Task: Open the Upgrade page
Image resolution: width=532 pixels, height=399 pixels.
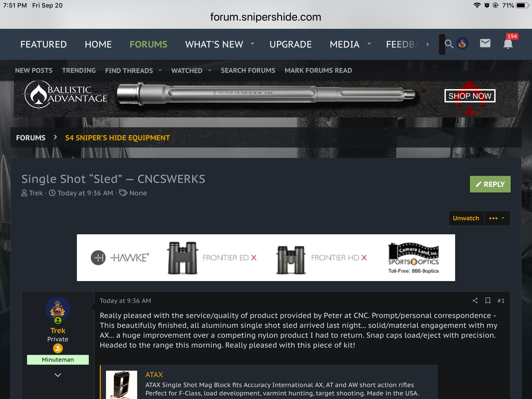Action: pos(290,44)
